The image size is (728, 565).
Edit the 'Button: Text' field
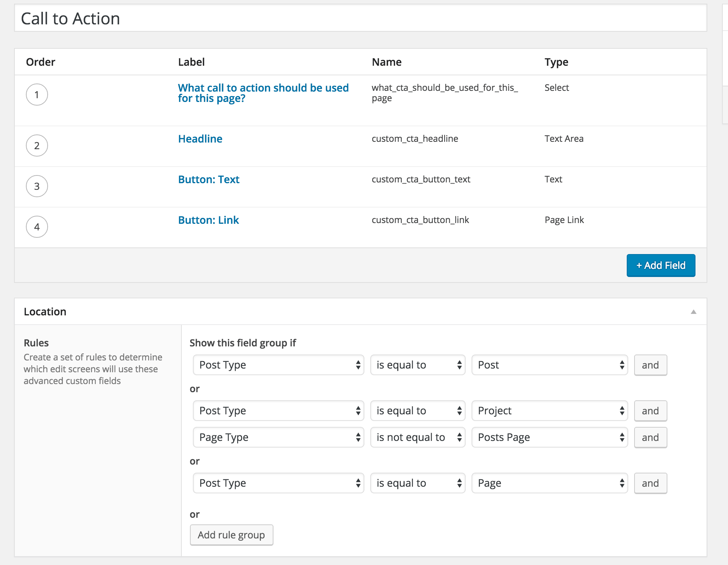click(x=208, y=179)
